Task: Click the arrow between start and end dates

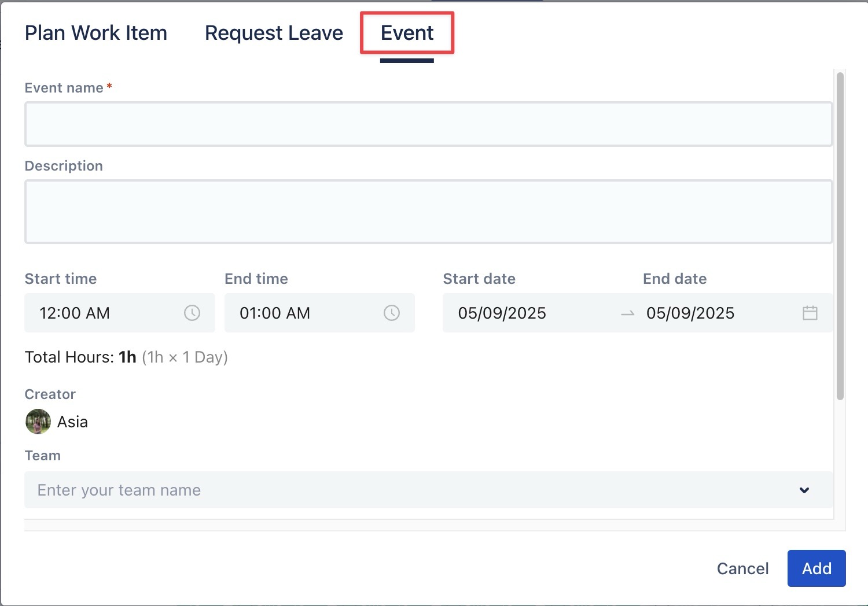Action: tap(628, 314)
